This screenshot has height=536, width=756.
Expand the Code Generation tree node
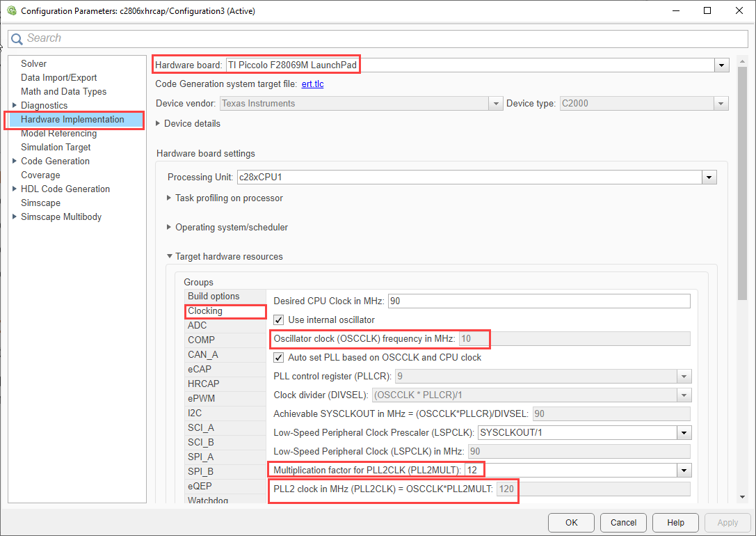click(15, 161)
